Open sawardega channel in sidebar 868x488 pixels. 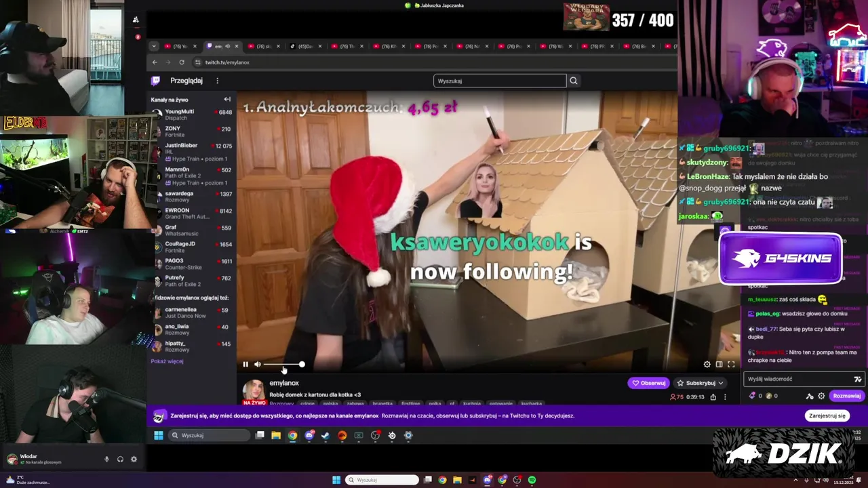tap(192, 197)
